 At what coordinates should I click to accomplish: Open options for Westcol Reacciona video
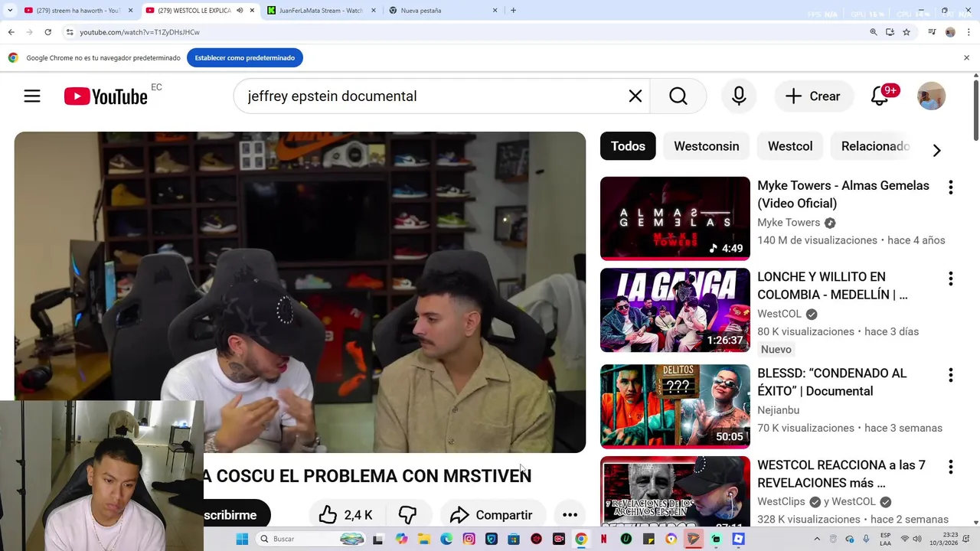950,467
